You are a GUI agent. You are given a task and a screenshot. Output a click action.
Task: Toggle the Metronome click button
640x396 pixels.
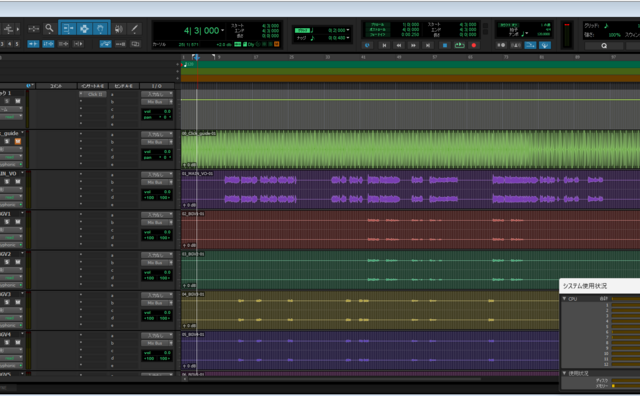coord(516,45)
